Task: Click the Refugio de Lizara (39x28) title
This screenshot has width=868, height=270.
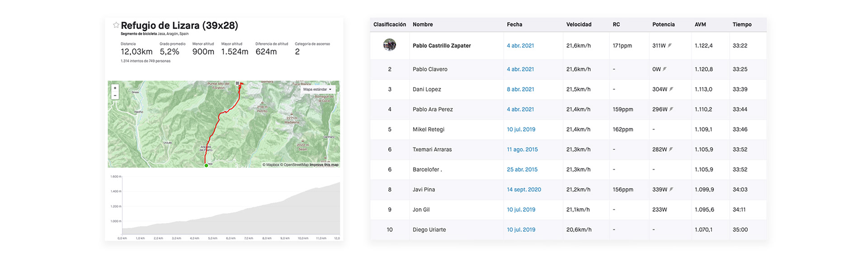Action: tap(179, 25)
